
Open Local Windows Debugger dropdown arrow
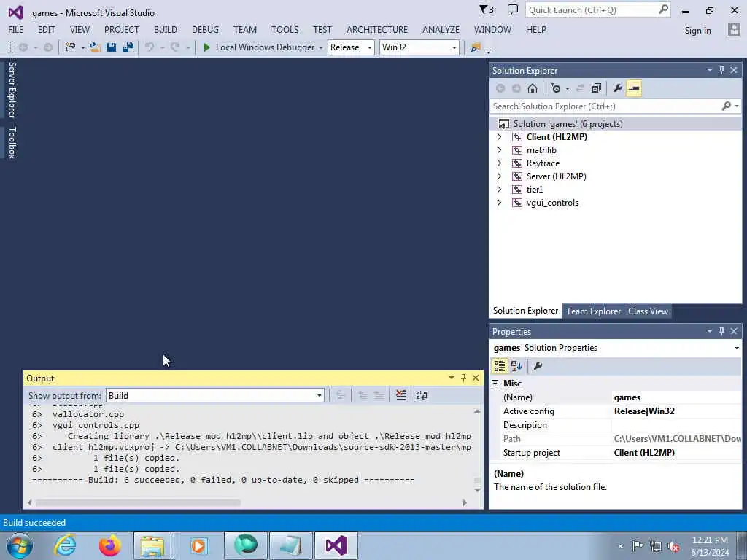pos(321,47)
